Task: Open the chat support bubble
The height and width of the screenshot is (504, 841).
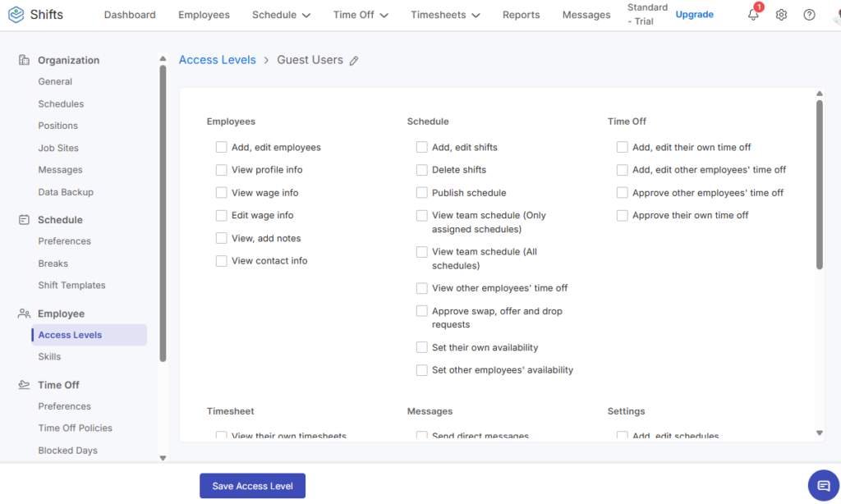Action: pyautogui.click(x=823, y=485)
